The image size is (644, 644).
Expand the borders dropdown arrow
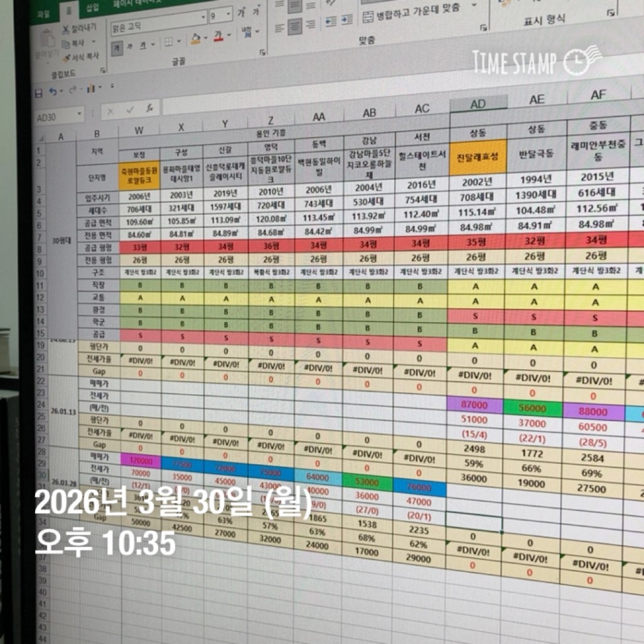[x=179, y=41]
